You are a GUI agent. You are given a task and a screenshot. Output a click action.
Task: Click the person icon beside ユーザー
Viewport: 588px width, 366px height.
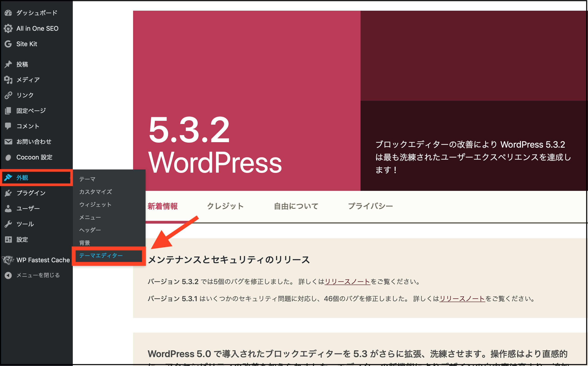[x=8, y=208]
